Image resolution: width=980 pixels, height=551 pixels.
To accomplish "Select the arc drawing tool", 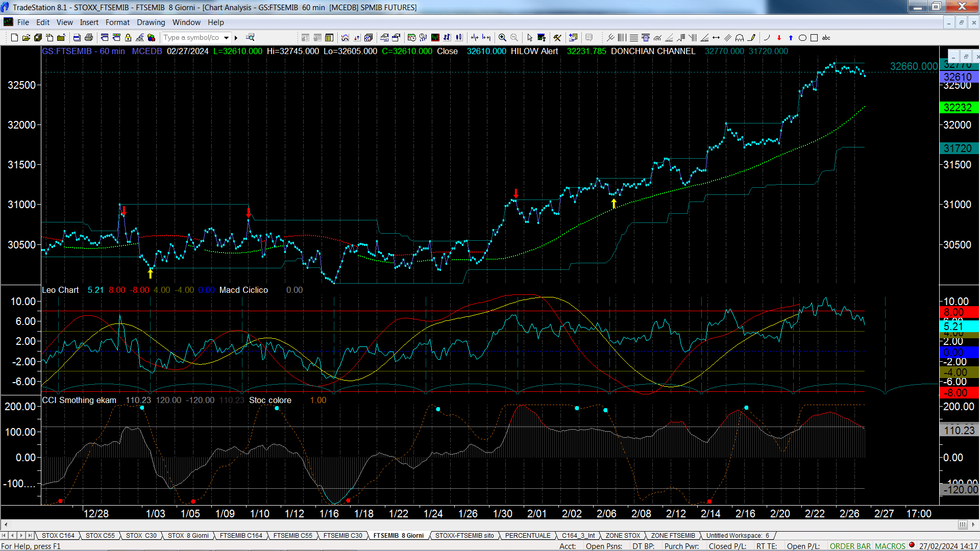I will (x=767, y=38).
